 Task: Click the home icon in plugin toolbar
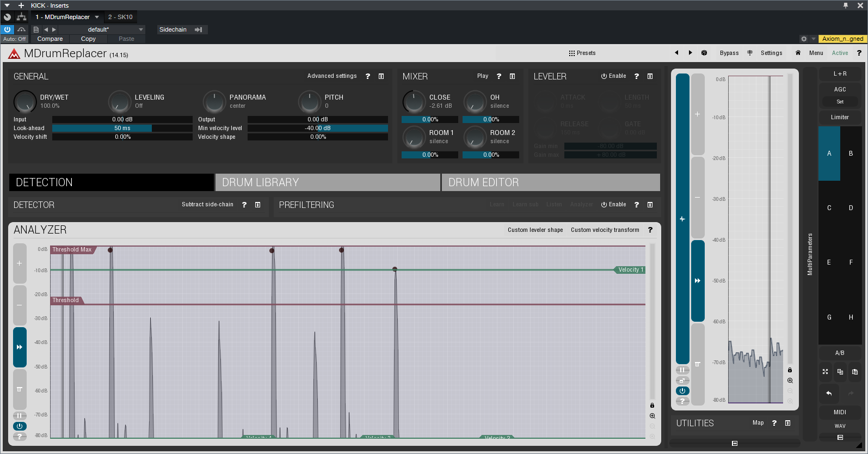coord(798,53)
